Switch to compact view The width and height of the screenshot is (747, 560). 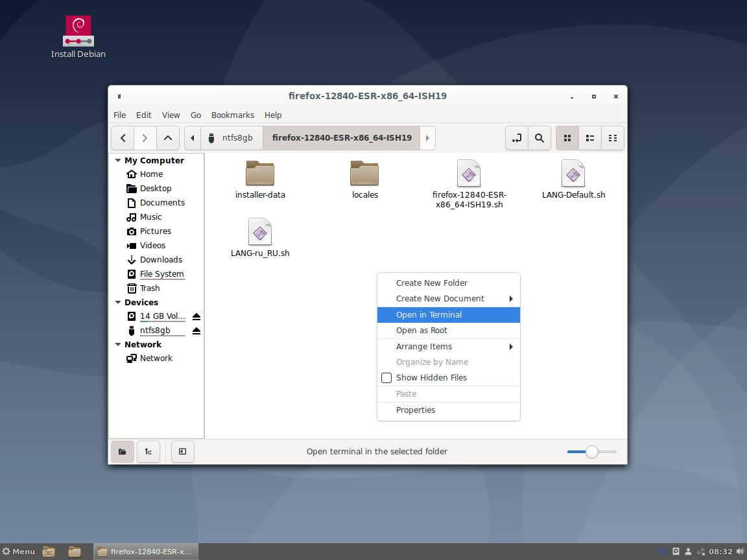[613, 138]
